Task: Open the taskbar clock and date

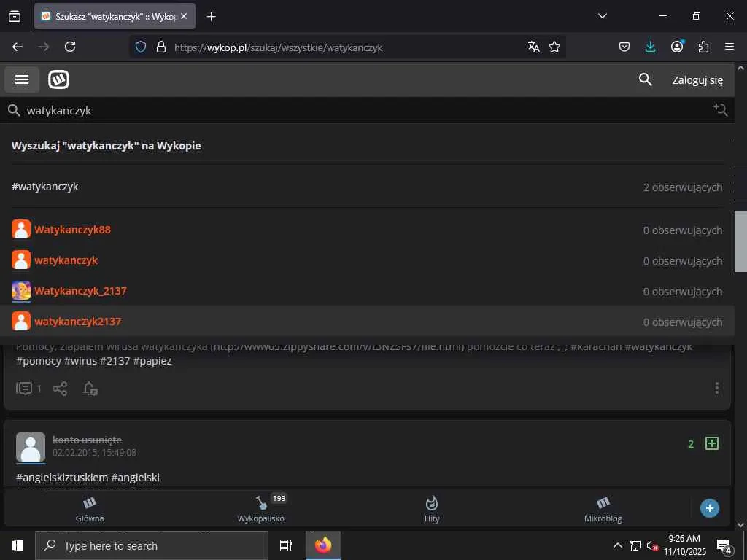Action: (x=684, y=545)
